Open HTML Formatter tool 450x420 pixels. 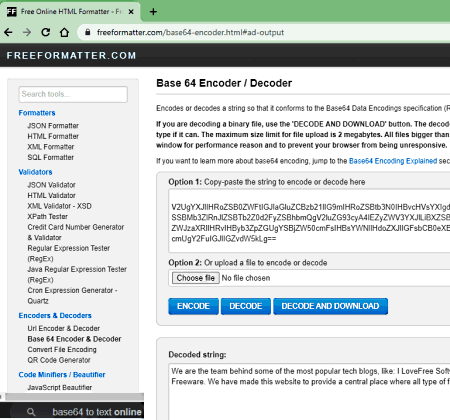coord(53,136)
